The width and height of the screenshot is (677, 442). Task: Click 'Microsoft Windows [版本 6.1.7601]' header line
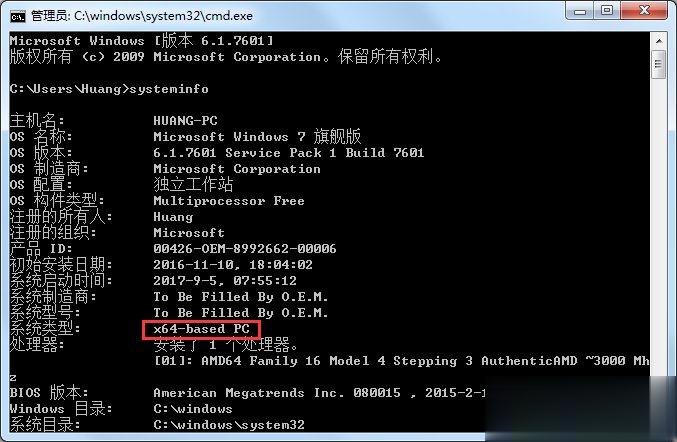[x=142, y=41]
